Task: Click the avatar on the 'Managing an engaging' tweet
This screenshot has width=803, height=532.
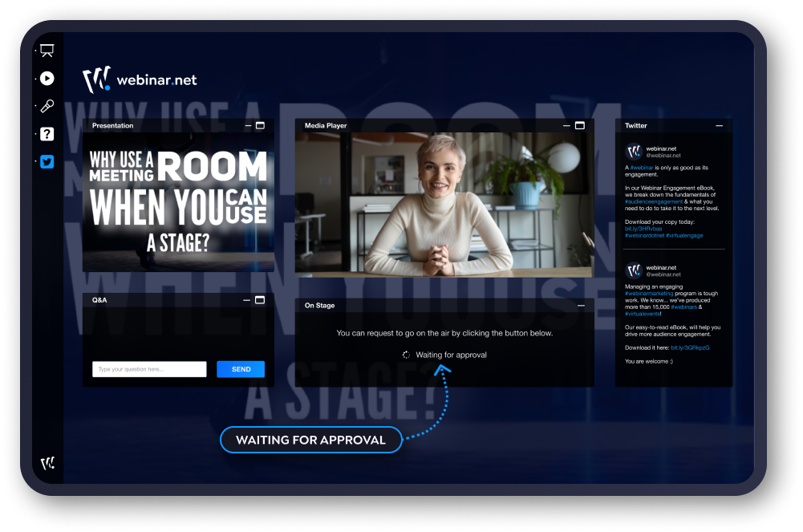Action: click(x=634, y=270)
